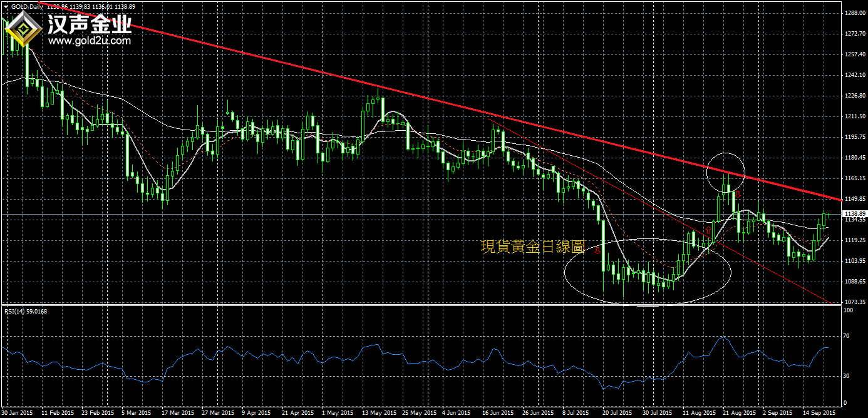The width and height of the screenshot is (868, 418).
Task: Open the GOLD,Daily chart dropdown triangle
Action: tap(6, 6)
